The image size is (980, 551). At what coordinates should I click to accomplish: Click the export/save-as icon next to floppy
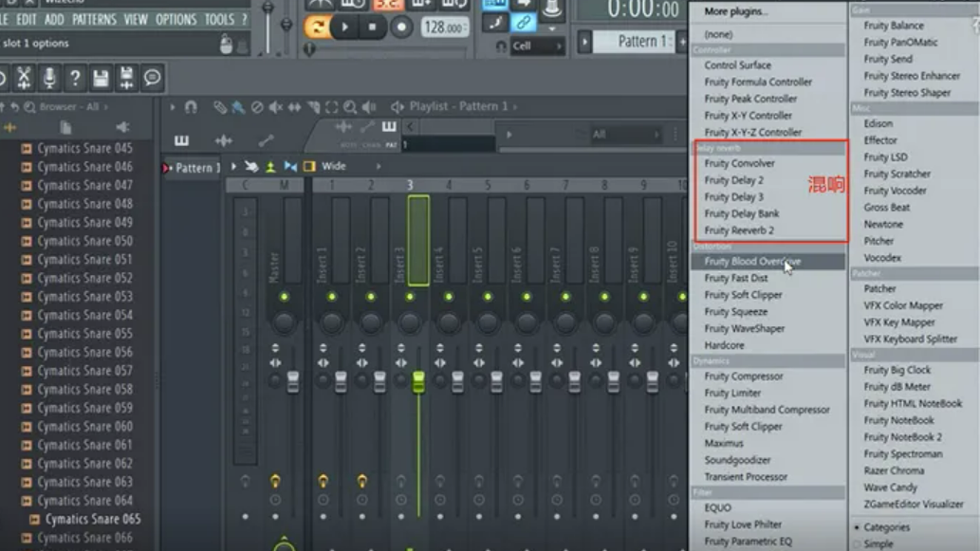126,78
